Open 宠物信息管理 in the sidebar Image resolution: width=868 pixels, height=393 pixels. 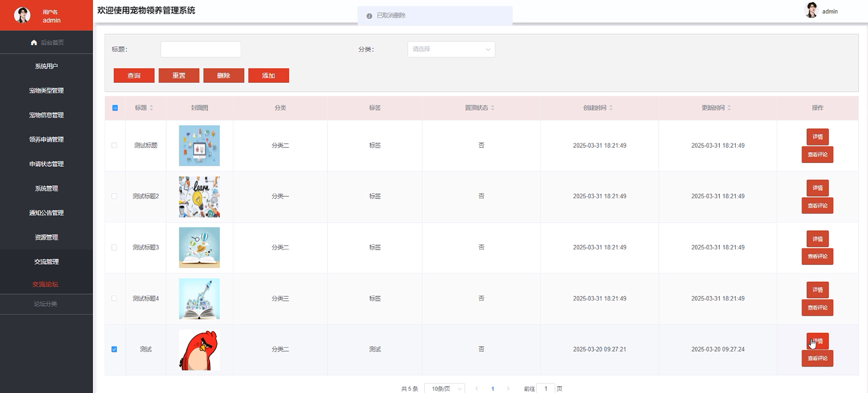coord(47,115)
